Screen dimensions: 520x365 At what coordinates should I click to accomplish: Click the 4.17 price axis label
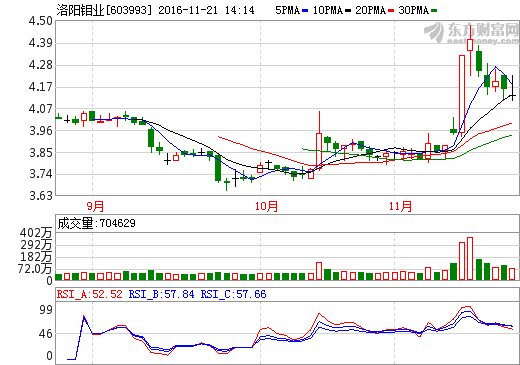point(41,87)
